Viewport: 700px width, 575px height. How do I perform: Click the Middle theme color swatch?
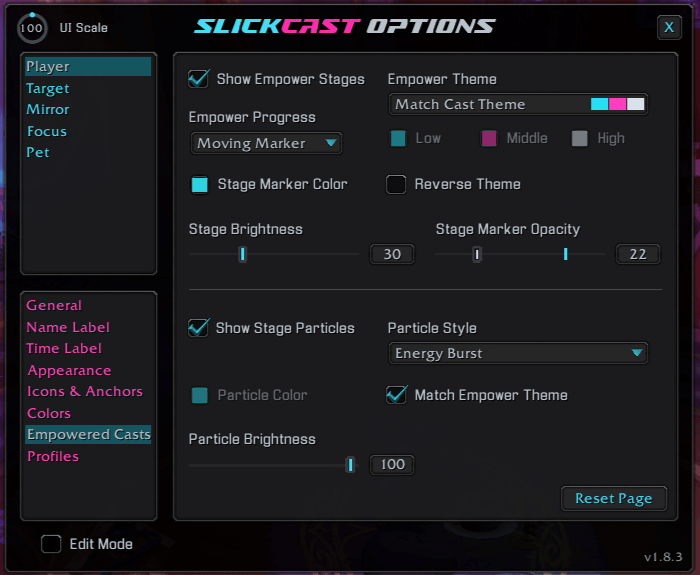(x=489, y=138)
